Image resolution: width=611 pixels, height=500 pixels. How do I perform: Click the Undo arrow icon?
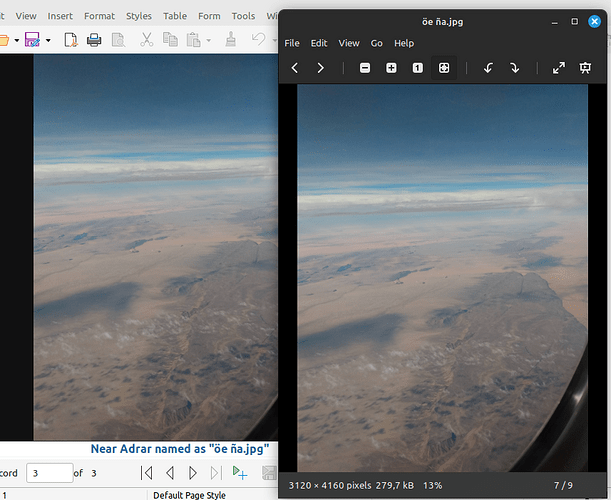click(x=259, y=39)
